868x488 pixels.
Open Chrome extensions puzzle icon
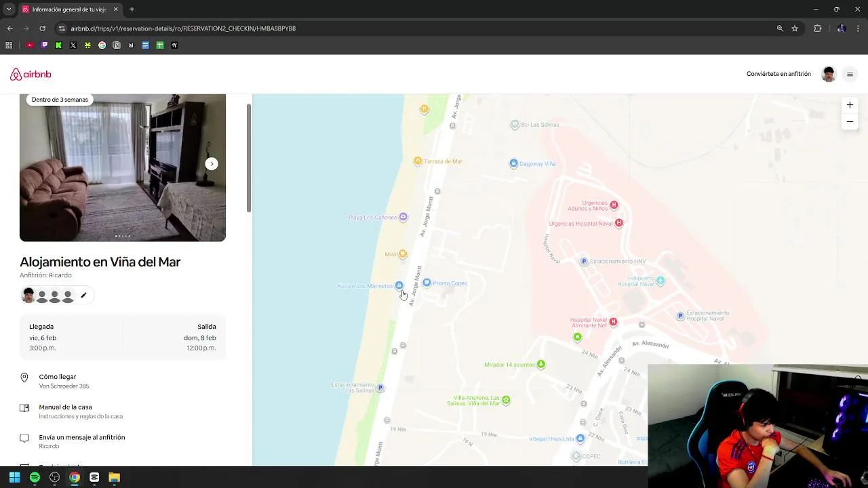click(817, 28)
